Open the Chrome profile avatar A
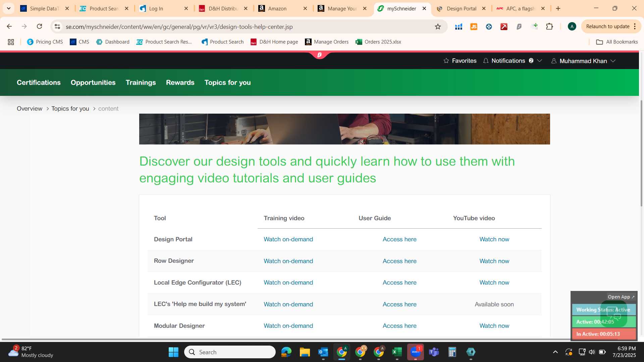 coord(572,26)
